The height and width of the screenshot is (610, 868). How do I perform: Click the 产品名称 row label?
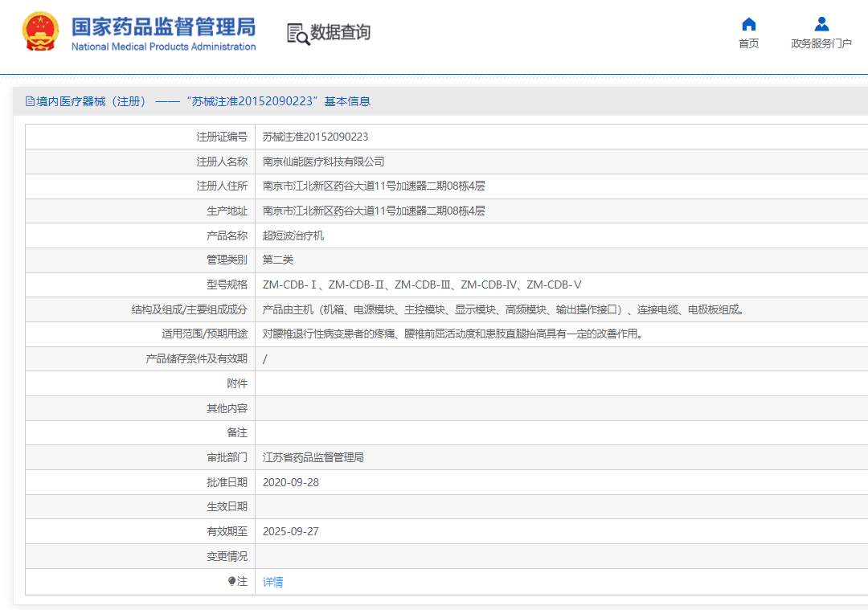click(x=227, y=235)
